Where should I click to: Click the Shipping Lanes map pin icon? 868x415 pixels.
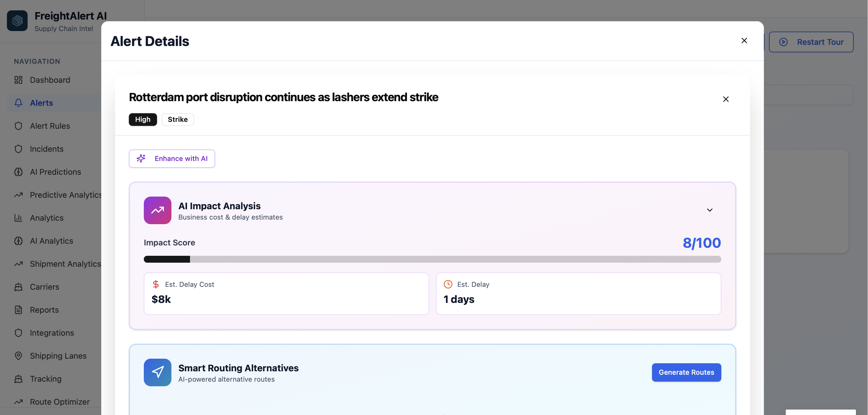[x=18, y=356]
